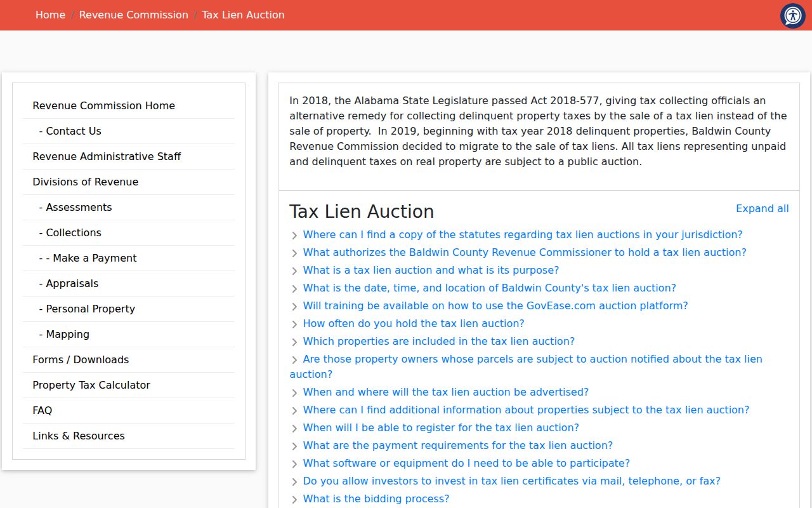This screenshot has width=812, height=508.
Task: Expand payment requirements question
Action: click(458, 445)
